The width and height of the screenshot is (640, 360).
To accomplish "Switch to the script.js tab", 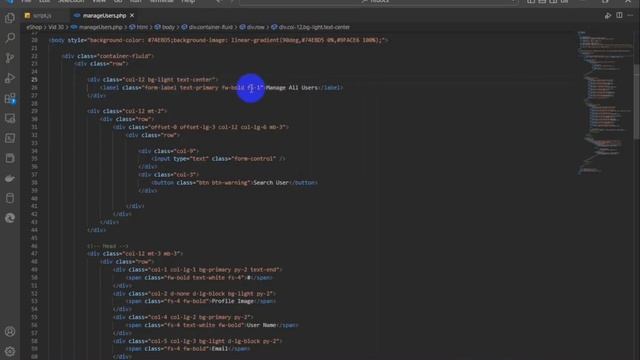I will click(x=42, y=16).
